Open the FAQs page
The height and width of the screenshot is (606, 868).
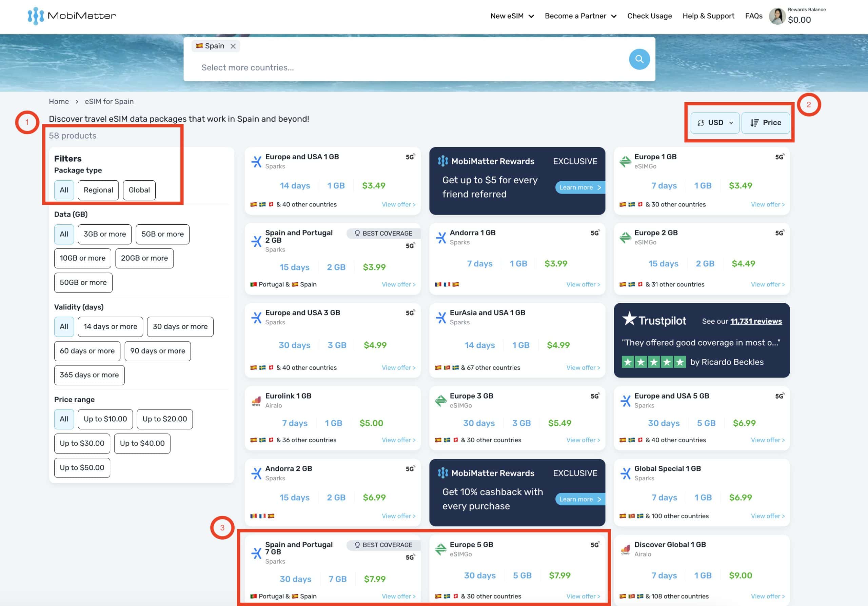(753, 16)
